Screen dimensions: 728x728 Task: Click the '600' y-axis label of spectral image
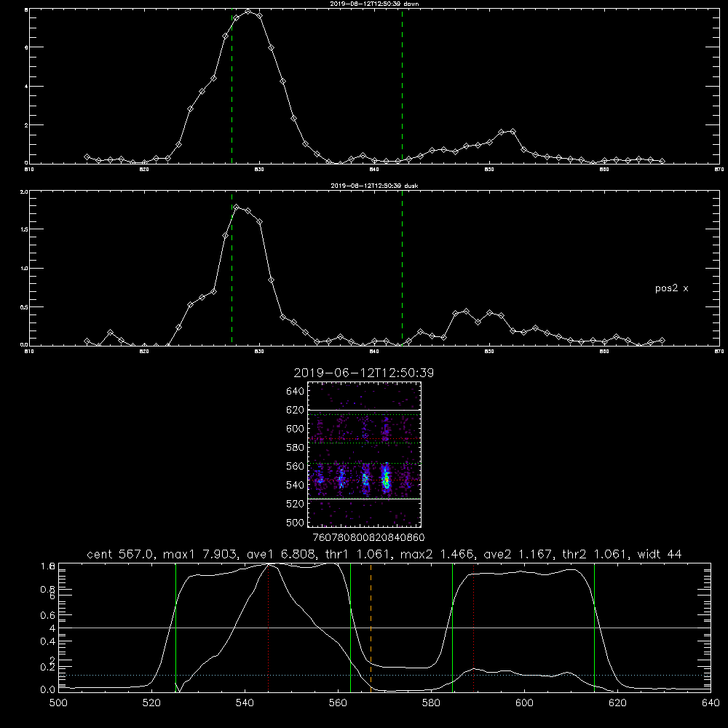coord(296,429)
